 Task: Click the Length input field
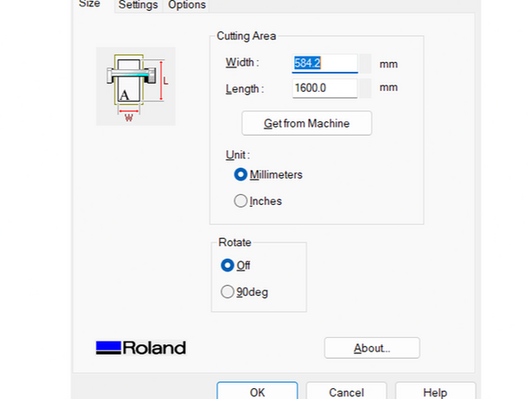(x=324, y=88)
